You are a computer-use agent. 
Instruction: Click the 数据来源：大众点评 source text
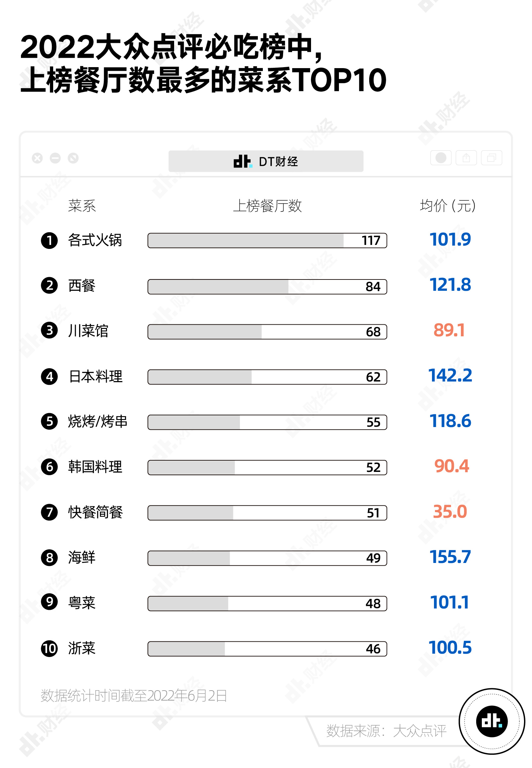coord(386,731)
